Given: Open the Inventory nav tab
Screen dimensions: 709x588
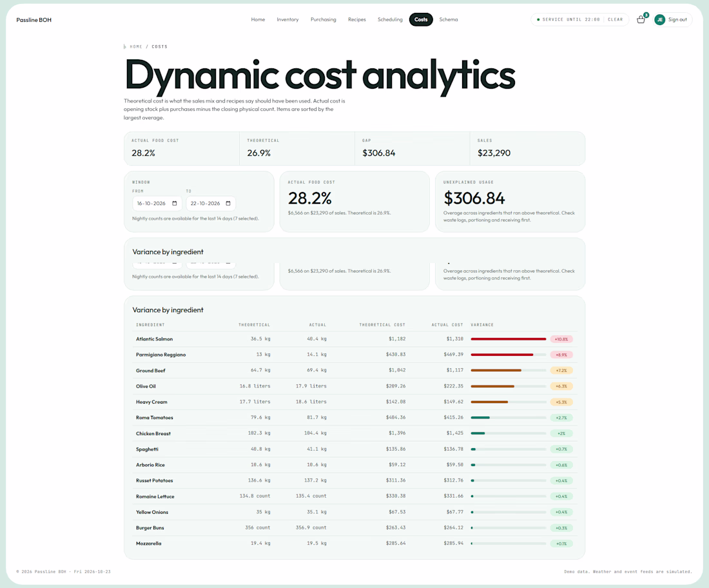Looking at the screenshot, I should click(287, 19).
